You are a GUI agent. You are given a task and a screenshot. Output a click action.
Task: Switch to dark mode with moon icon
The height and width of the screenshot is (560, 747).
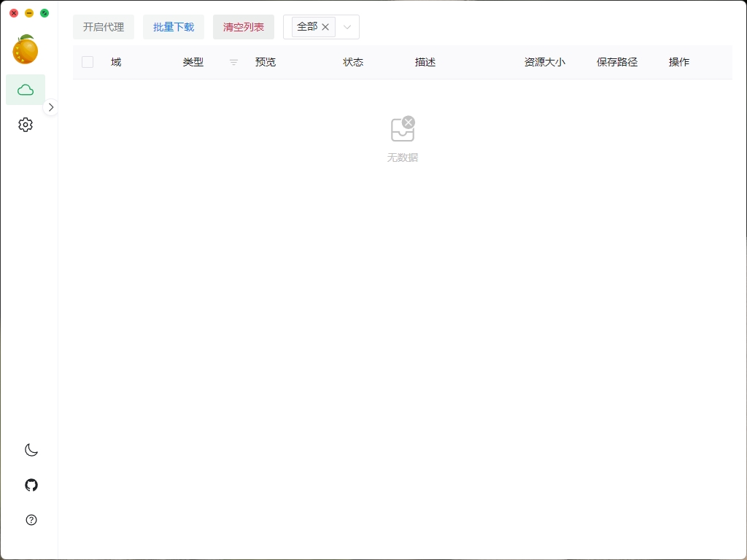[31, 450]
